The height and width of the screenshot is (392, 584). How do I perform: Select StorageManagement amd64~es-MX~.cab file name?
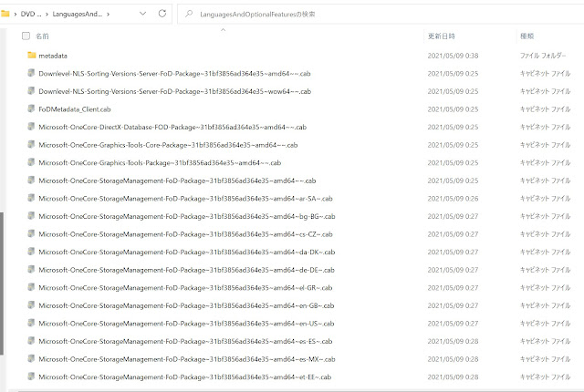[187, 359]
